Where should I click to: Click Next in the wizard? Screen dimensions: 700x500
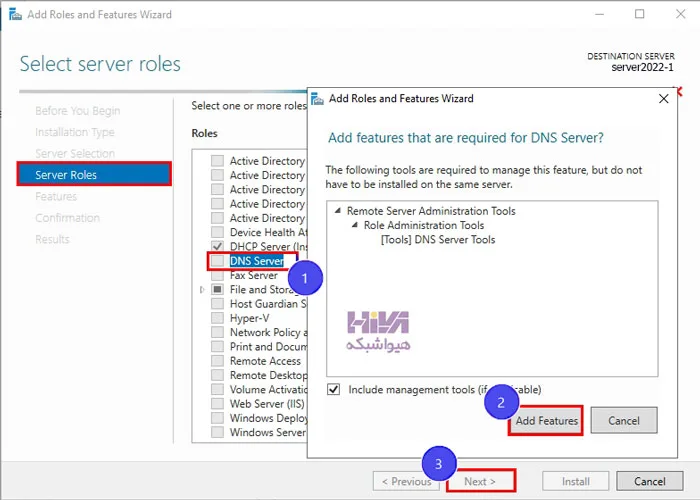pos(480,481)
